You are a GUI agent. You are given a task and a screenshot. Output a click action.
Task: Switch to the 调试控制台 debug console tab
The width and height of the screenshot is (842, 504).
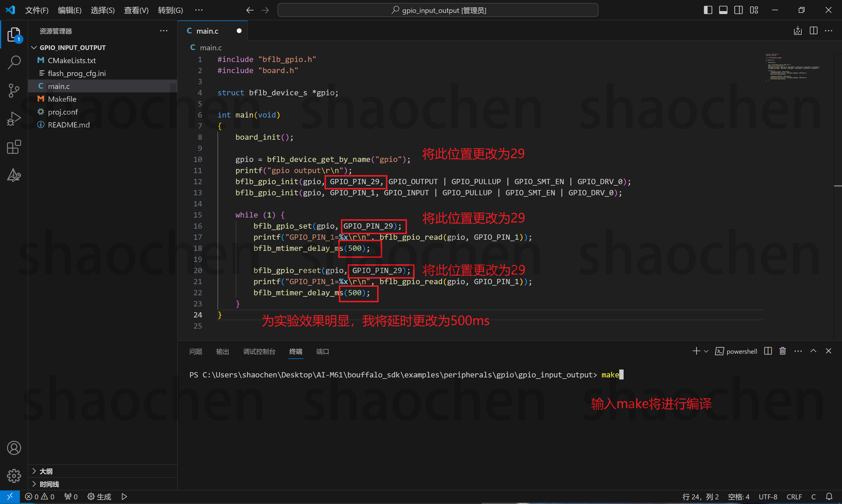pos(259,351)
